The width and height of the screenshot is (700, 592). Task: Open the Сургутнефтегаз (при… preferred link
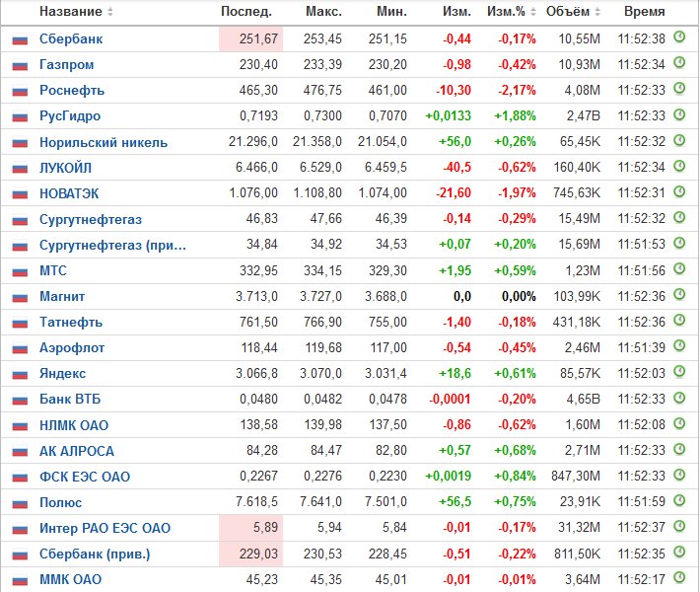pos(112,246)
